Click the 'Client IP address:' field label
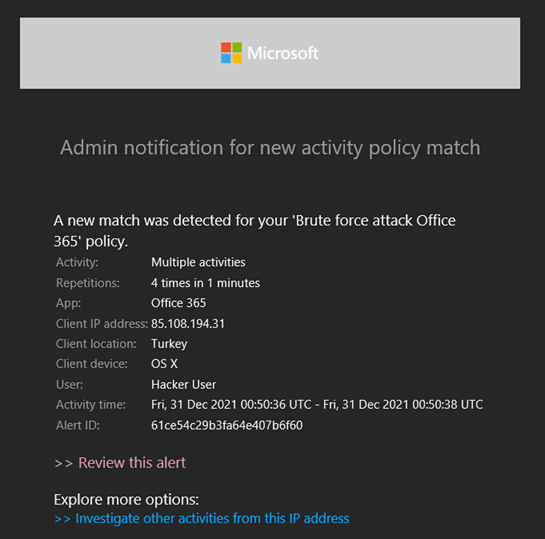 tap(102, 324)
